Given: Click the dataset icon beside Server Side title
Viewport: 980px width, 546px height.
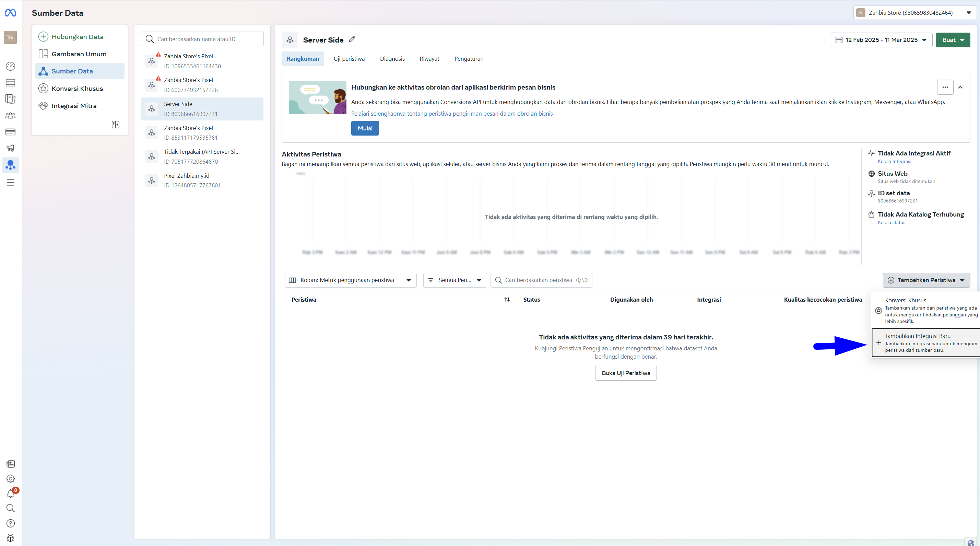Looking at the screenshot, I should coord(290,39).
